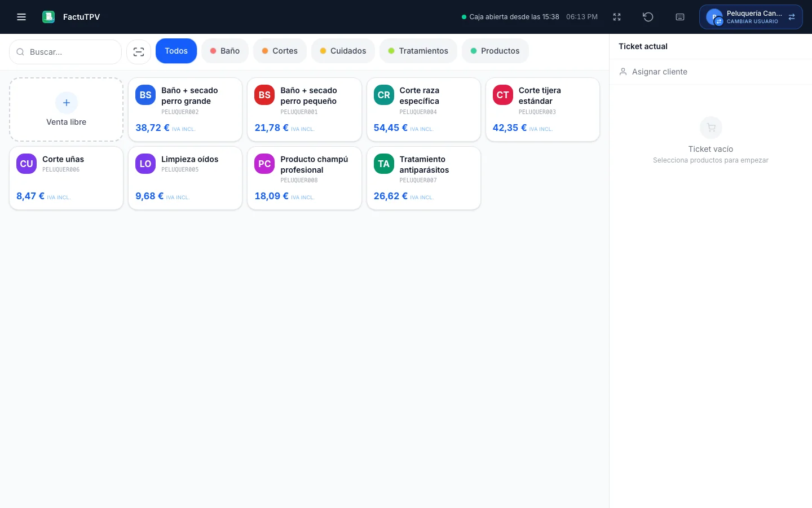This screenshot has width=812, height=508.
Task: Click Selecciona productos para empezar text
Action: pos(710,160)
